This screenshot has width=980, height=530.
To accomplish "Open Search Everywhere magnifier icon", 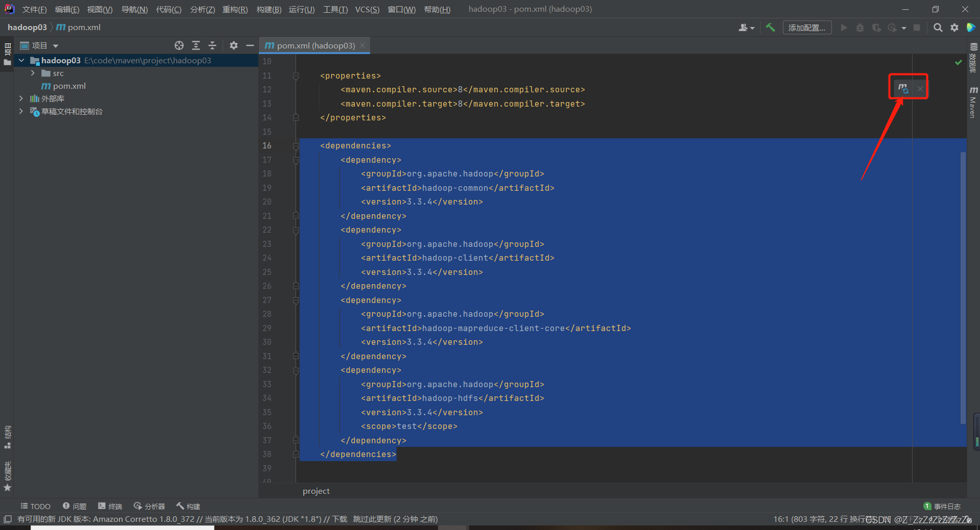I will coord(938,28).
